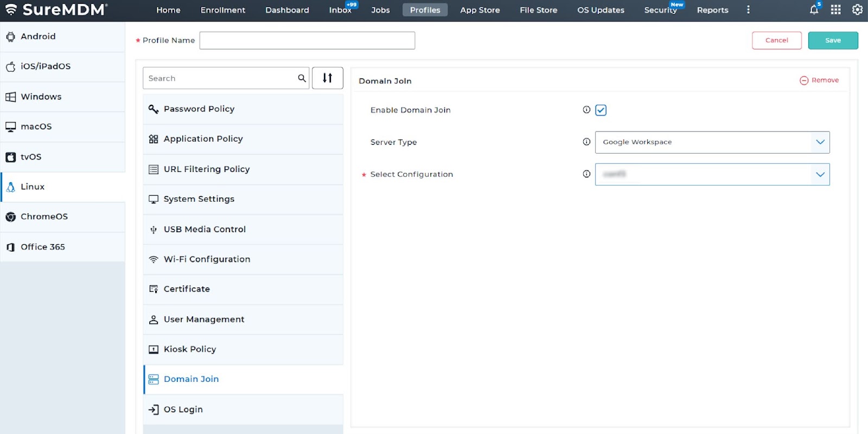This screenshot has width=868, height=434.
Task: Click the Kiosk Policy icon
Action: [x=154, y=349]
